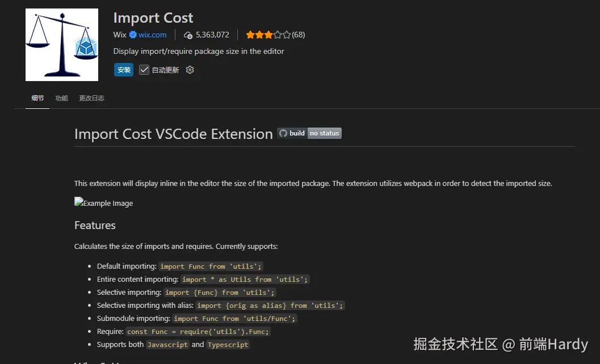Click the GitHub build status badge

pos(309,133)
